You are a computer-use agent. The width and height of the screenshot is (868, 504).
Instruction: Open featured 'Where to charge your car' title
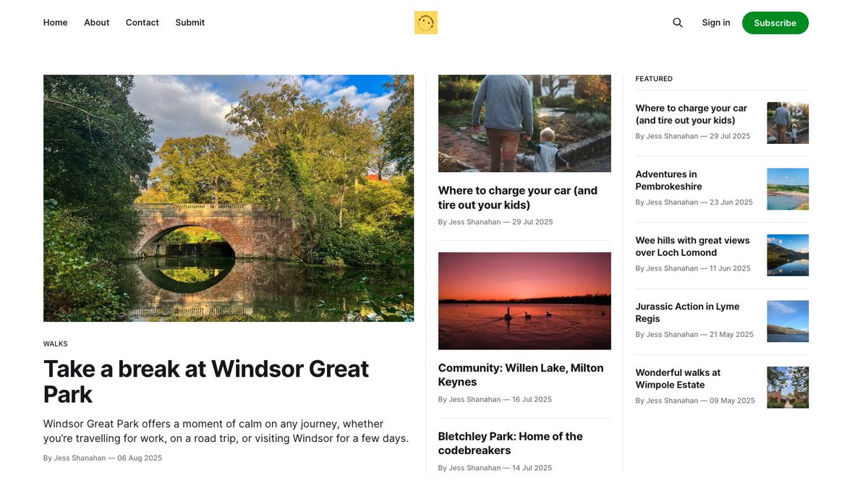tap(692, 114)
